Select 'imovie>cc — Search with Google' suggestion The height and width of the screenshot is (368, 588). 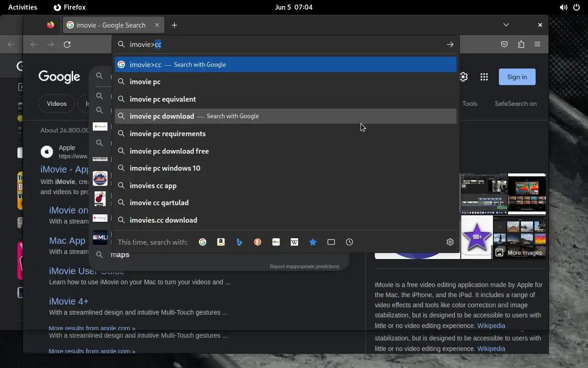click(x=286, y=64)
